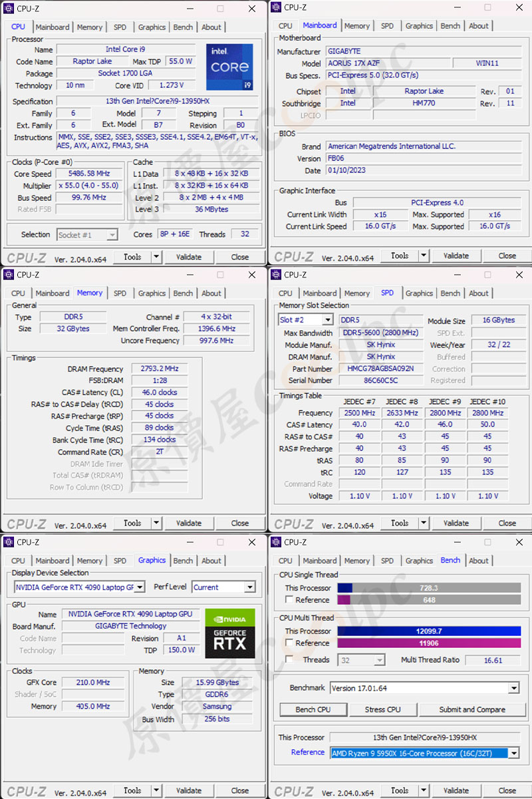The width and height of the screenshot is (532, 799).
Task: Open Memory tab in the Graphics tab window
Action: click(90, 561)
